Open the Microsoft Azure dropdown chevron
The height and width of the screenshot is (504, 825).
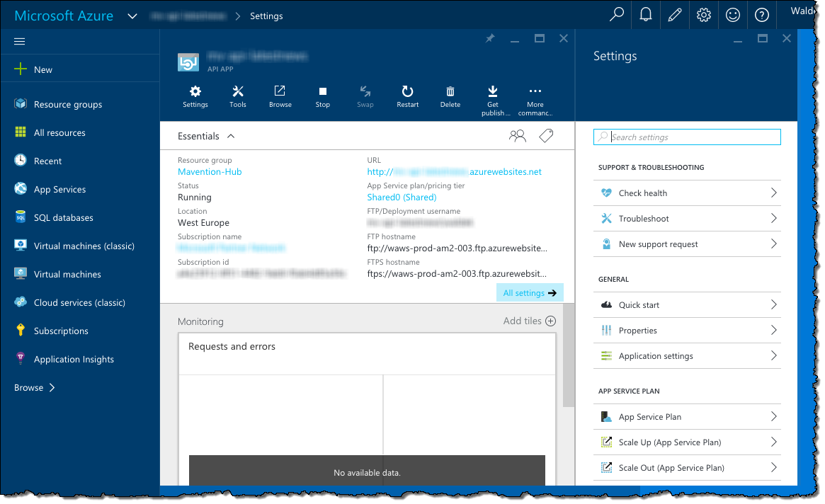click(x=132, y=16)
